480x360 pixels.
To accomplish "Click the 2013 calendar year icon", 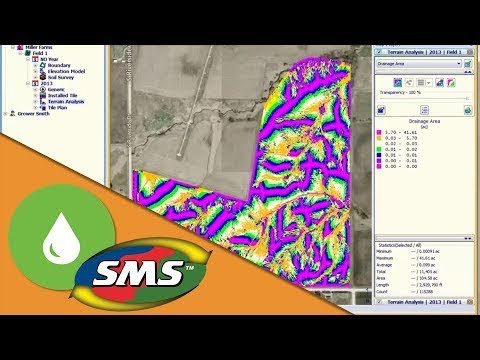I will pyautogui.click(x=35, y=83).
